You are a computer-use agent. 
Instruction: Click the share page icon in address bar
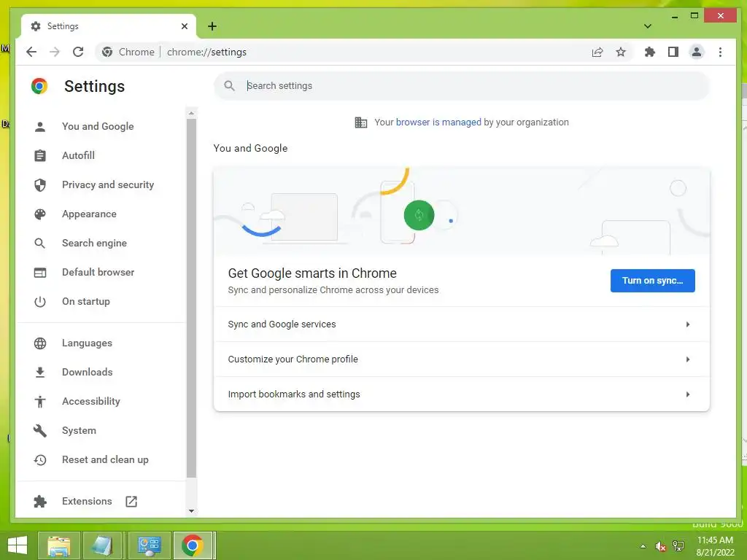597,52
